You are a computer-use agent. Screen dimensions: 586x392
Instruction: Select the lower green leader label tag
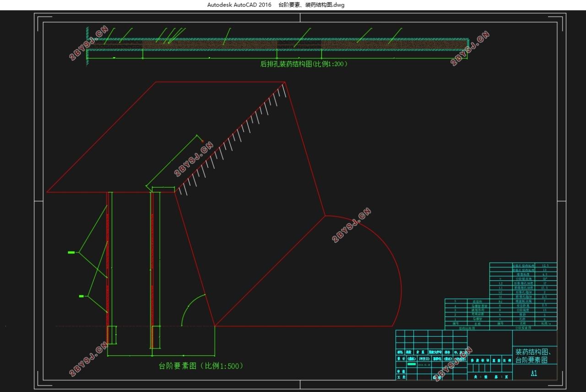click(x=81, y=296)
